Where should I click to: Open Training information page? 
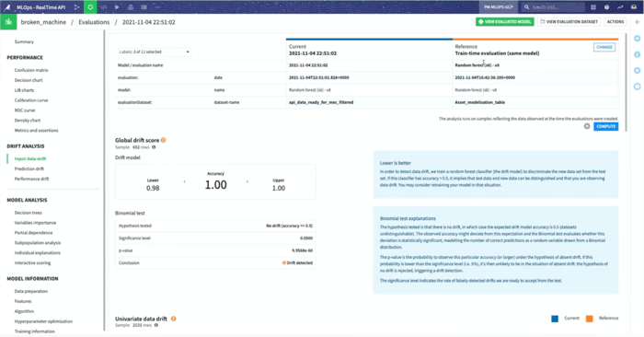click(x=35, y=331)
